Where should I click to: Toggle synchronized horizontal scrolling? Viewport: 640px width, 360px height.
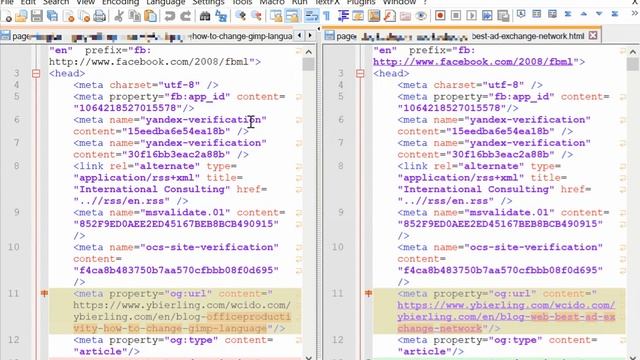(x=292, y=16)
